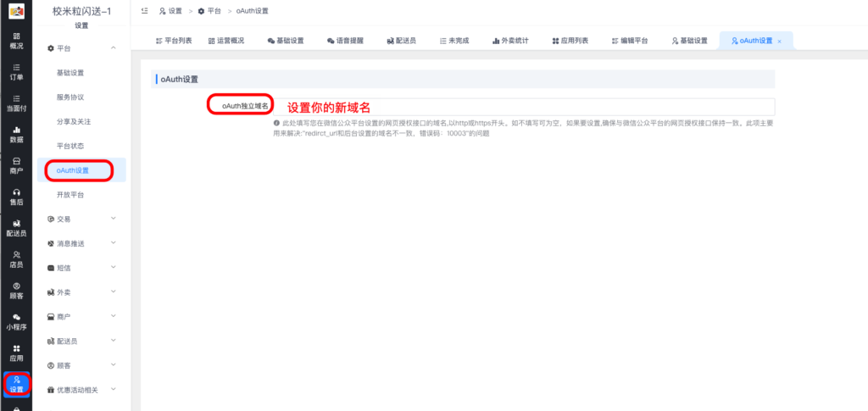Open 售后 after-sales headset icon

coord(16,197)
